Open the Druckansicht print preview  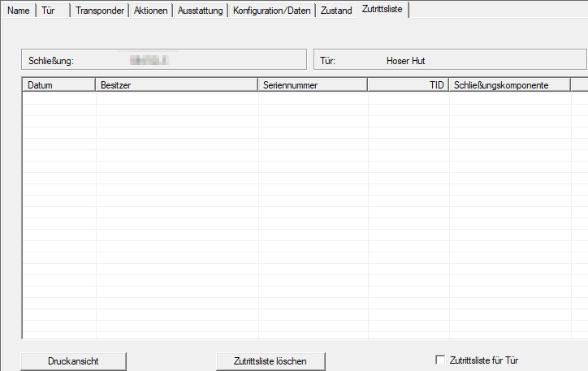pyautogui.click(x=74, y=360)
